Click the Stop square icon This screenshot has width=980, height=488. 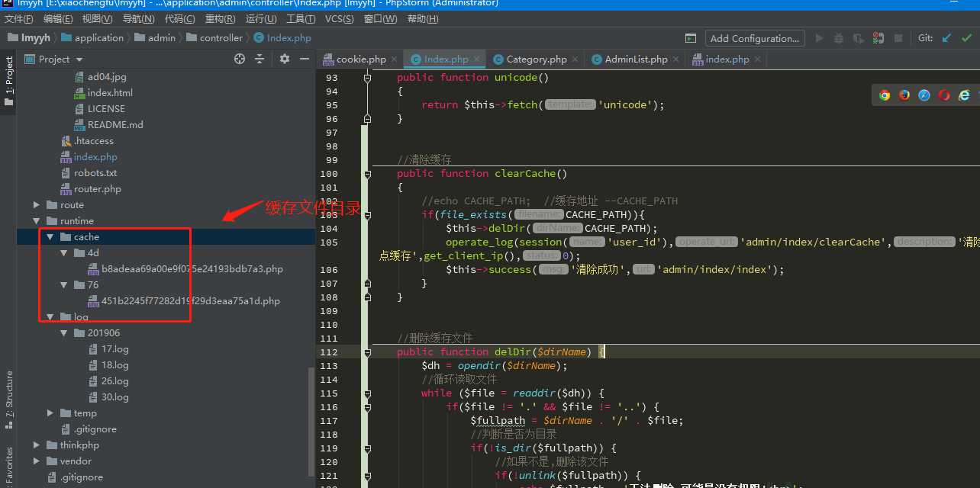898,38
